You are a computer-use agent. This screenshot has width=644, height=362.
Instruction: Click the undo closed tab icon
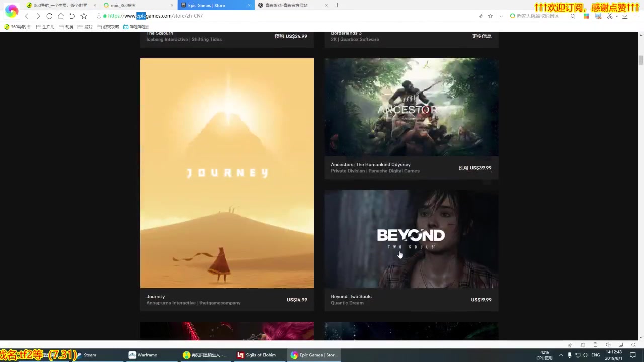[72, 16]
